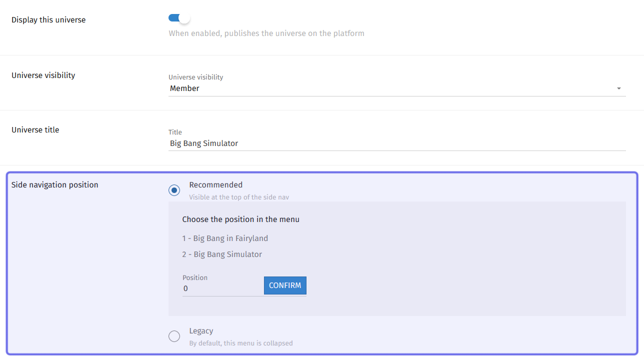Screen dimensions: 644x360
Task: Click the Legacy option label
Action: pyautogui.click(x=201, y=331)
